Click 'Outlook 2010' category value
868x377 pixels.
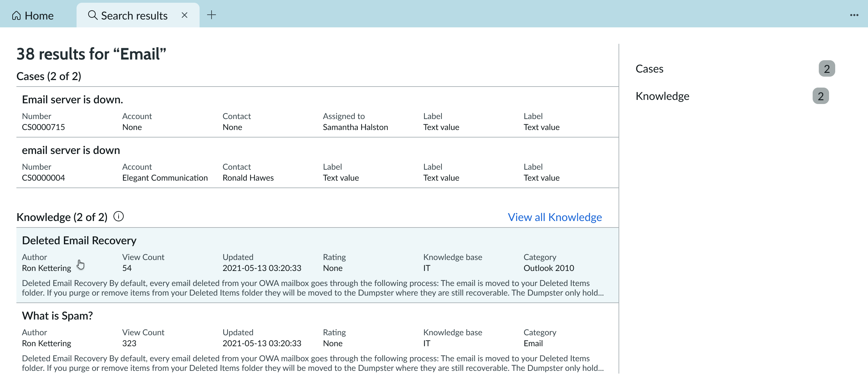pyautogui.click(x=549, y=268)
